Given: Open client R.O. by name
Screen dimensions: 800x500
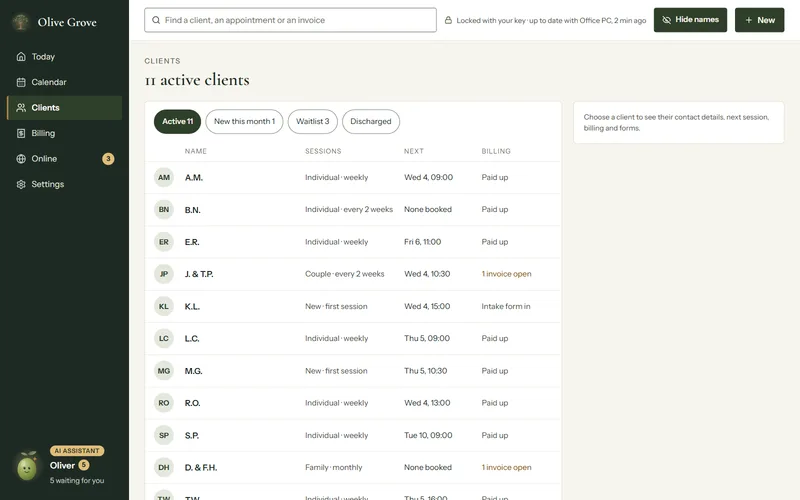Looking at the screenshot, I should [192, 403].
